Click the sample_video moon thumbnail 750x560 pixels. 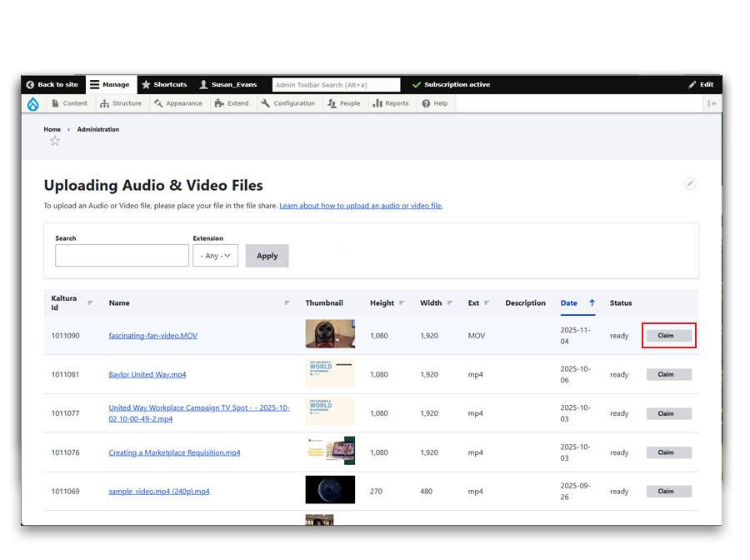tap(330, 489)
